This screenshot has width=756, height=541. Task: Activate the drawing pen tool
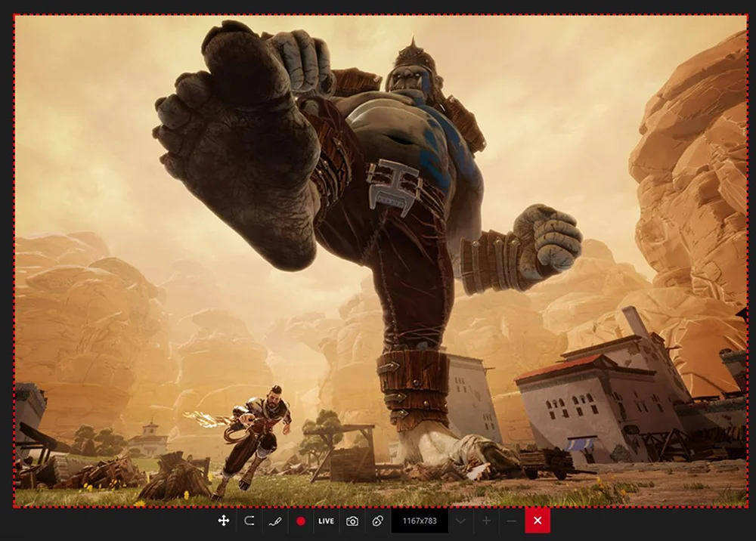tap(274, 521)
